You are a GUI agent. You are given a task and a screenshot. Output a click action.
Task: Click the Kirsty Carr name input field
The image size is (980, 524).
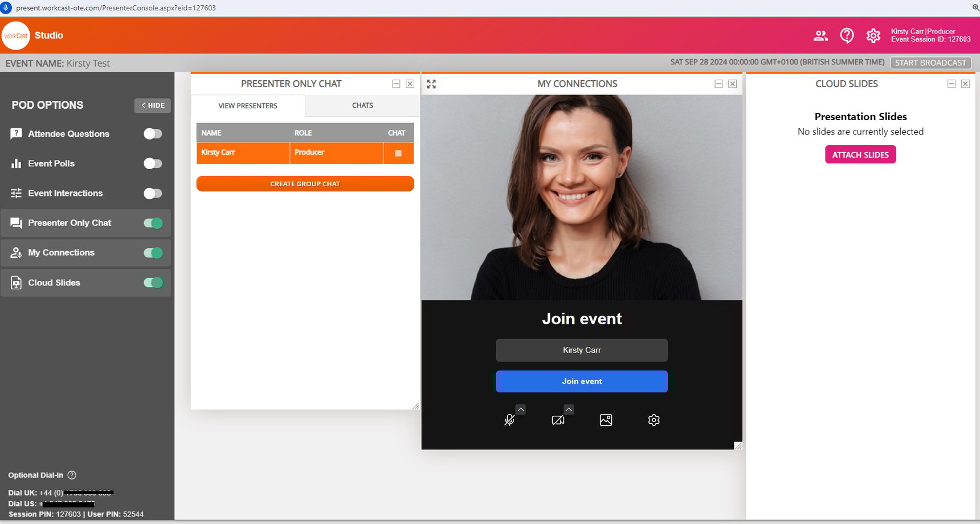582,350
